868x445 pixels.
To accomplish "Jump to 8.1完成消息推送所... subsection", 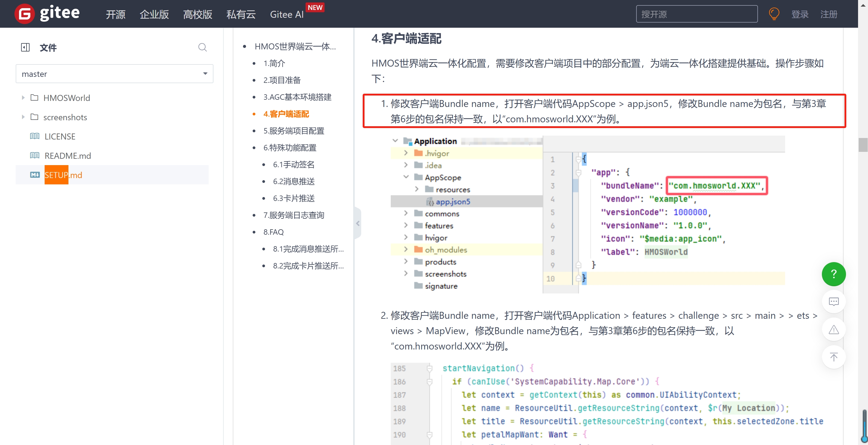I will point(308,249).
